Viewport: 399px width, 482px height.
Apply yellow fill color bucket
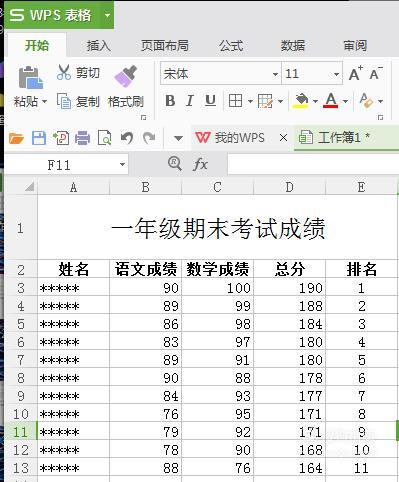pos(301,101)
